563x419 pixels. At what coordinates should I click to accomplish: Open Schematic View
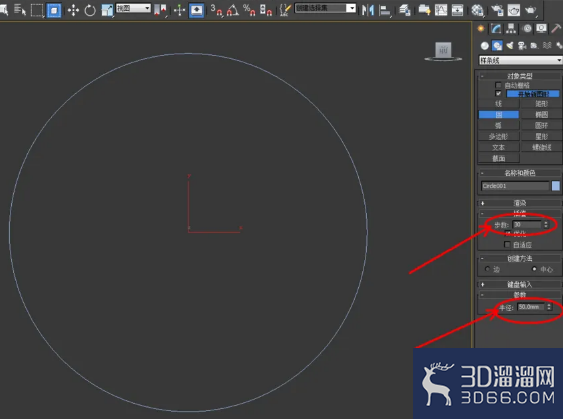point(457,10)
